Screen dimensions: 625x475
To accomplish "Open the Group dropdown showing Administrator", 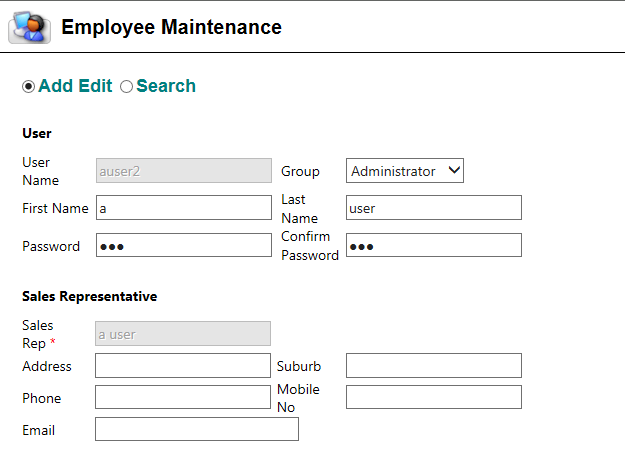I will [x=405, y=171].
